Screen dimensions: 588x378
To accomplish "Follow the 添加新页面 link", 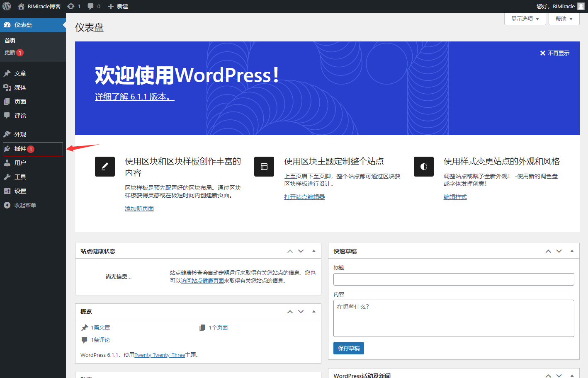I will [139, 208].
